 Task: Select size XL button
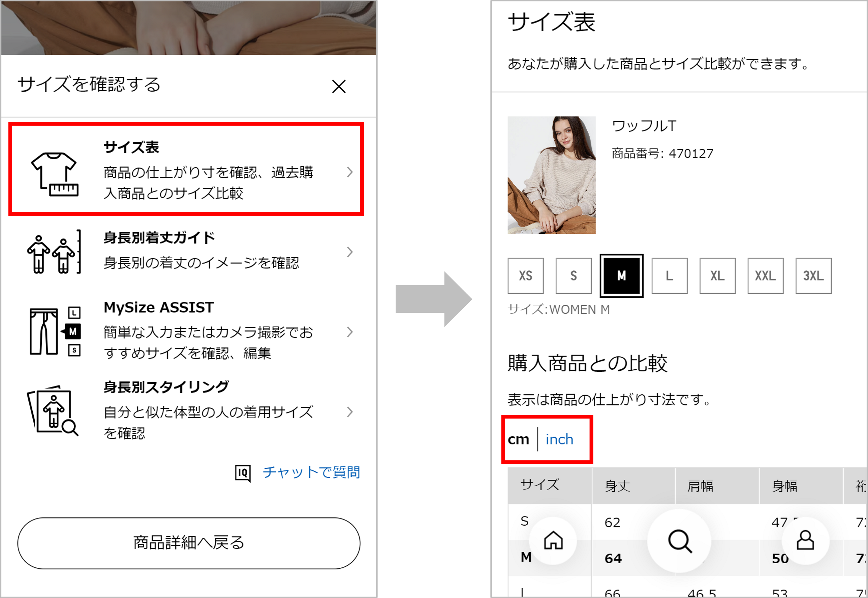pyautogui.click(x=717, y=276)
